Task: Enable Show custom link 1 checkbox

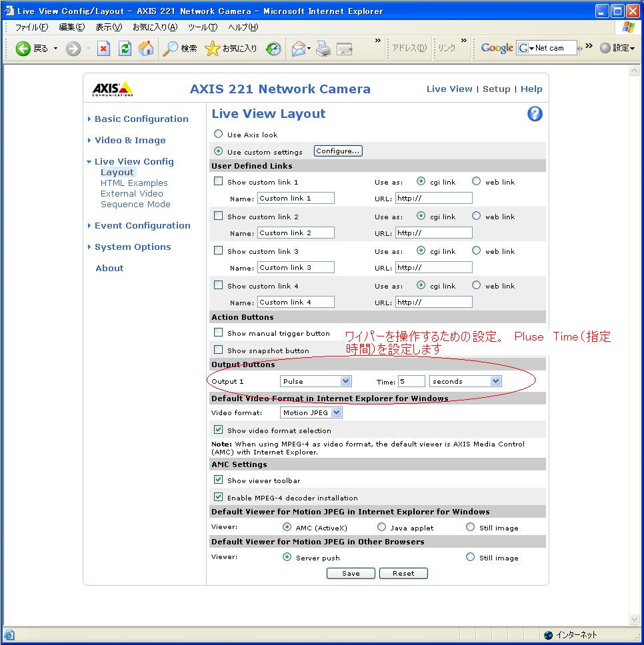Action: tap(218, 181)
